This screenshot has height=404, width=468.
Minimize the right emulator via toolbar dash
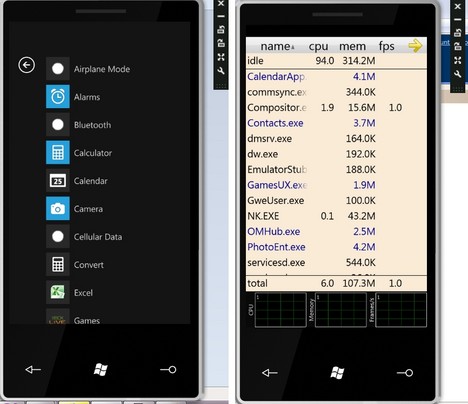point(458,19)
